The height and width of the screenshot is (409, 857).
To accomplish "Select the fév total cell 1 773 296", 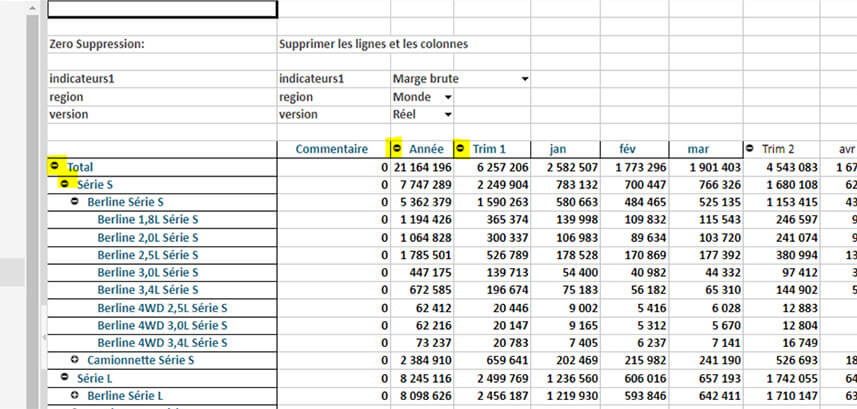I will point(635,167).
